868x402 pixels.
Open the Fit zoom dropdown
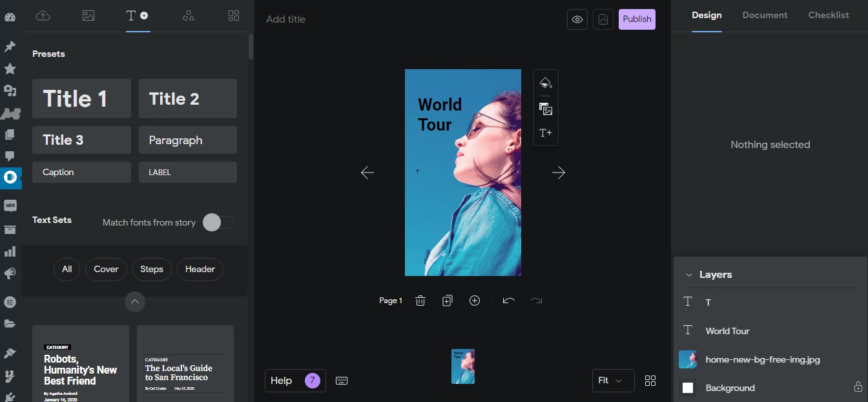click(x=612, y=381)
